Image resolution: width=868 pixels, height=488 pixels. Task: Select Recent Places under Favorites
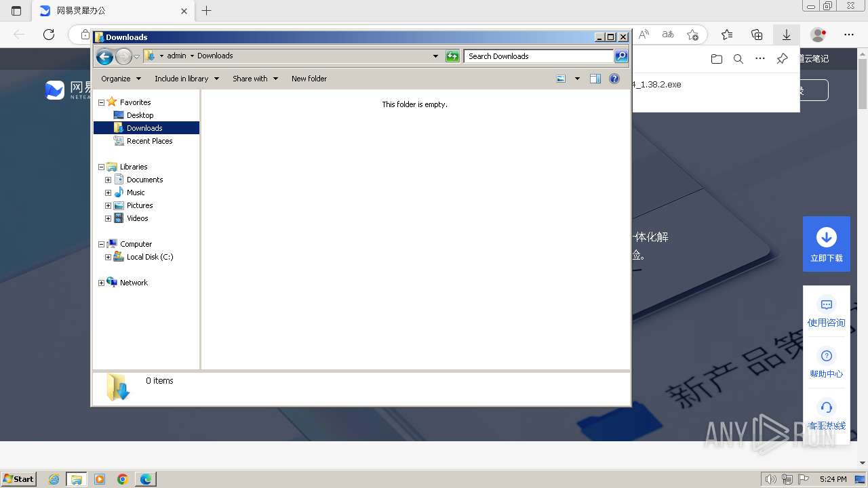click(149, 141)
